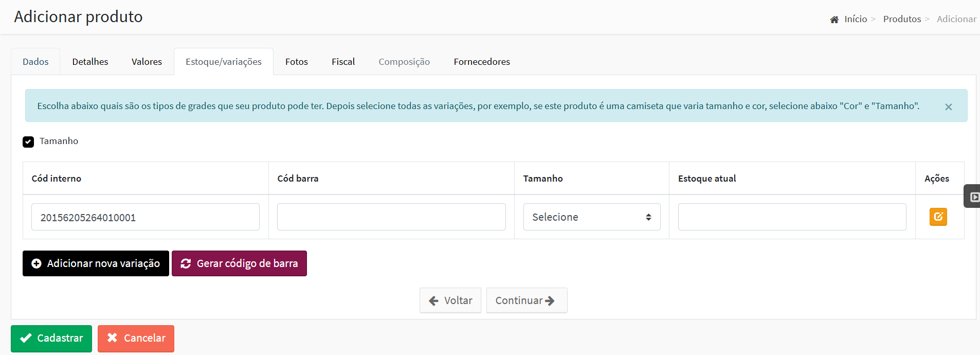Open the Composição tab

(404, 62)
